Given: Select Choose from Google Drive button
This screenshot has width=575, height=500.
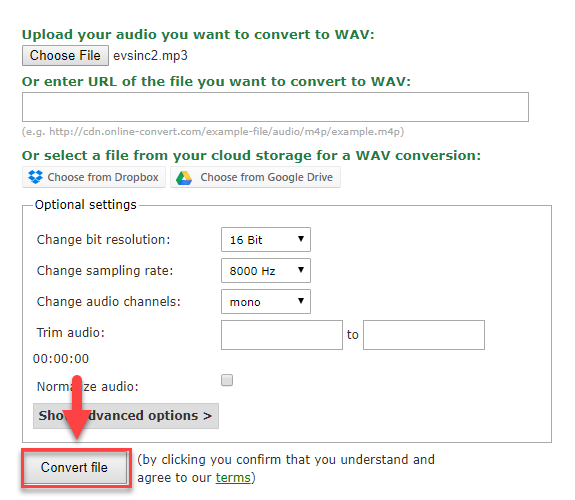Looking at the screenshot, I should coord(255,177).
